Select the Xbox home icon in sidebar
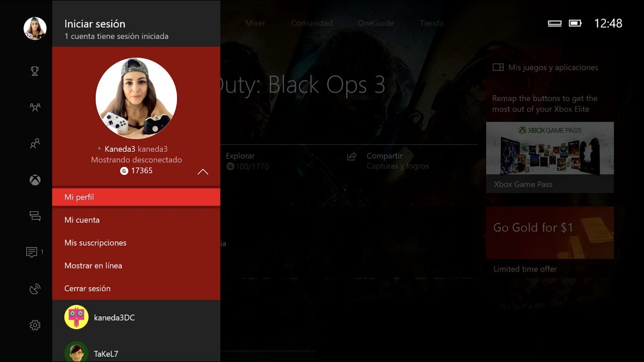This screenshot has height=362, width=644. click(x=35, y=180)
